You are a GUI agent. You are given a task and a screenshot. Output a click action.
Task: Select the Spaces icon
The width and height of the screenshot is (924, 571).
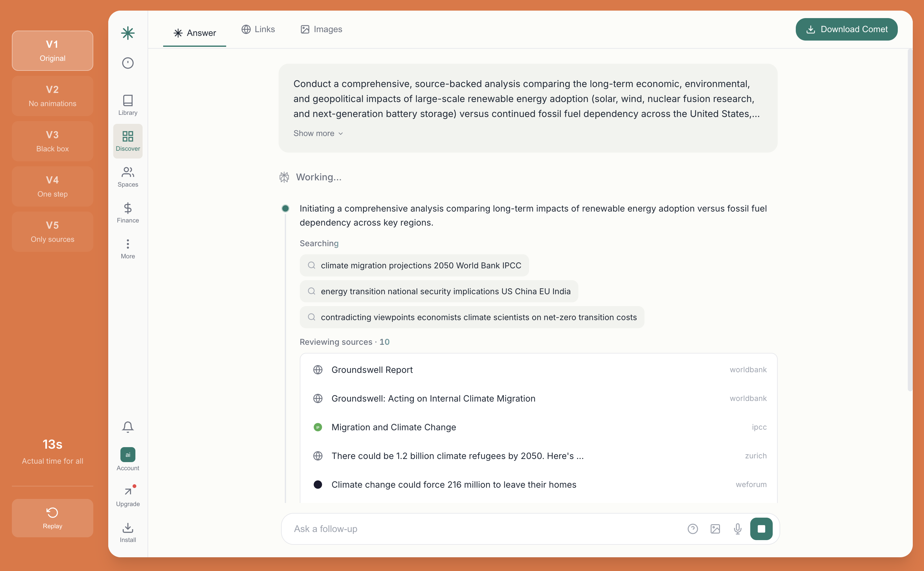[x=128, y=176]
